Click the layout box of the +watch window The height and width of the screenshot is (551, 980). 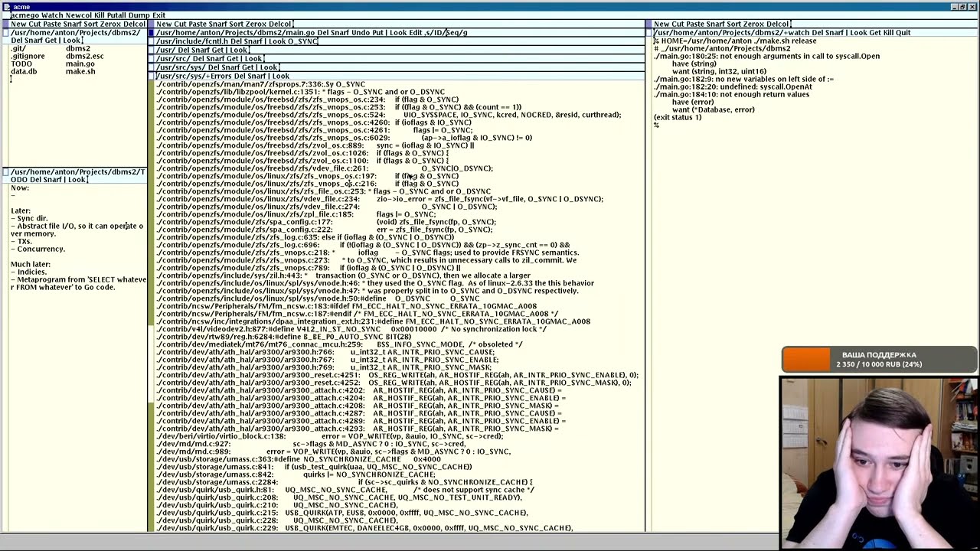click(649, 33)
